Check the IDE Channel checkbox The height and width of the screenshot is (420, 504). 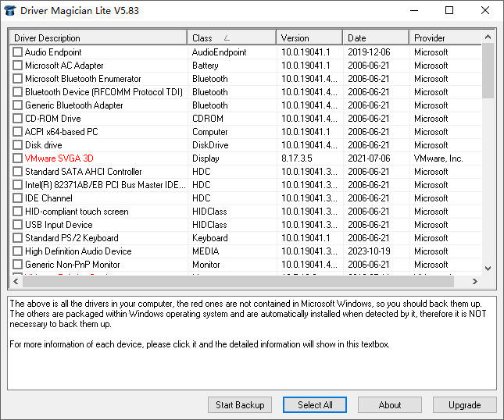point(17,198)
